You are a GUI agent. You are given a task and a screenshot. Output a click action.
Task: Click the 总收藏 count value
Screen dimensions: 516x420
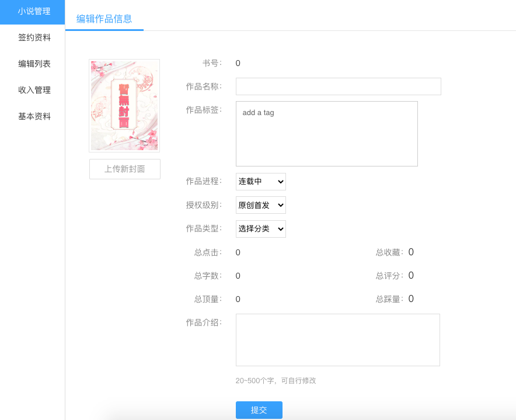pos(411,252)
